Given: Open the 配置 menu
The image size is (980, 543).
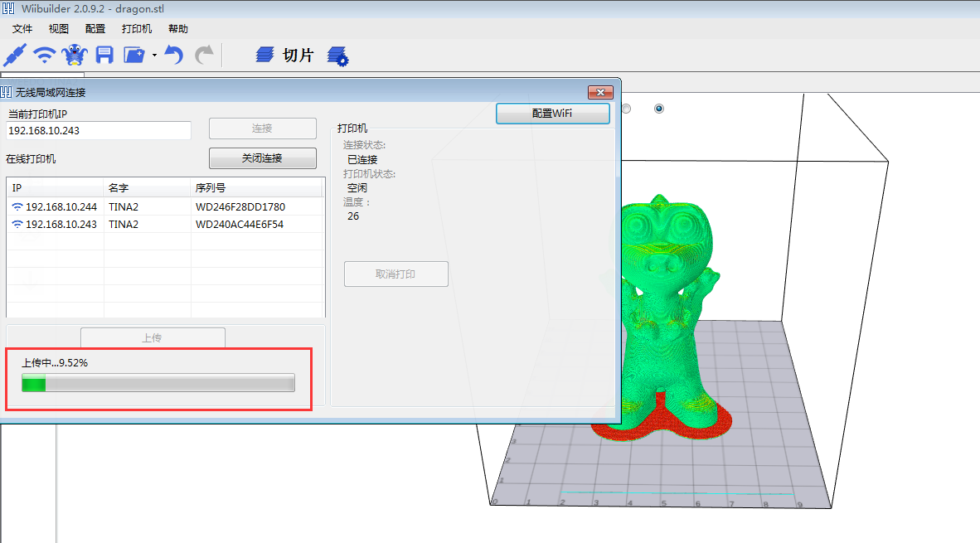Looking at the screenshot, I should pos(95,28).
